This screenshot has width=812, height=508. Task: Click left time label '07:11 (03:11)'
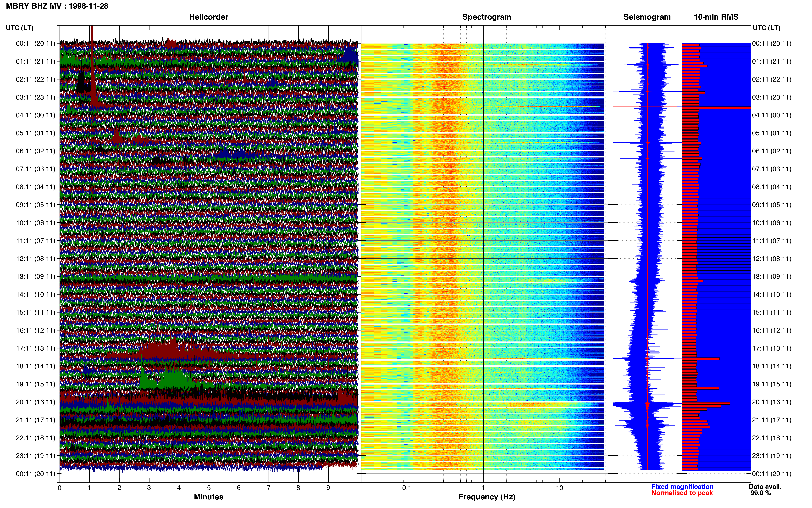[x=36, y=169]
